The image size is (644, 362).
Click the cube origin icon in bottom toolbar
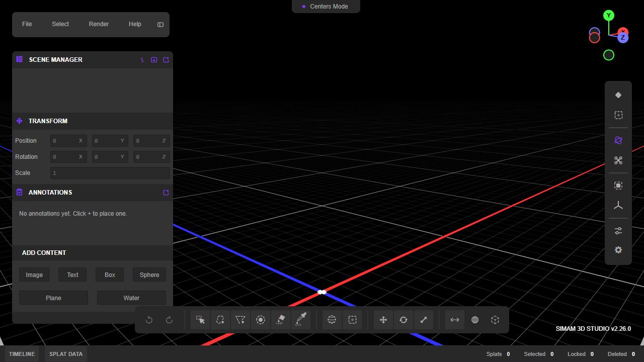point(495,320)
